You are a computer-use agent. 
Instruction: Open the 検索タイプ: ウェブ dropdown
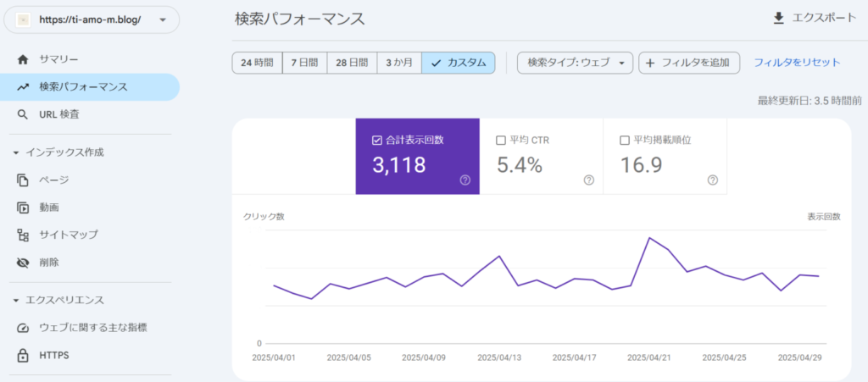tap(575, 63)
